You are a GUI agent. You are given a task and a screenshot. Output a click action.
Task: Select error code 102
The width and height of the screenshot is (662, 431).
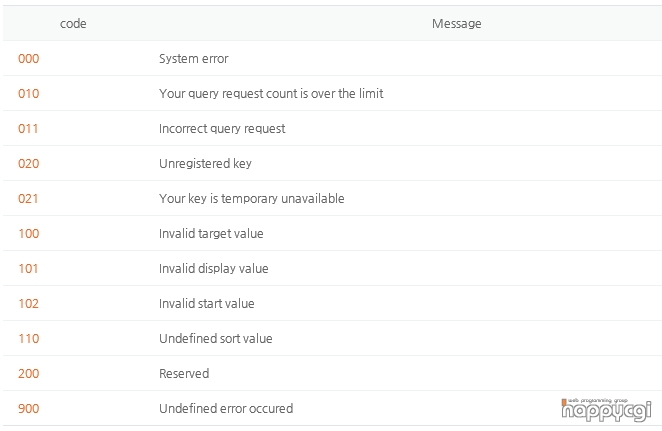[x=28, y=304]
